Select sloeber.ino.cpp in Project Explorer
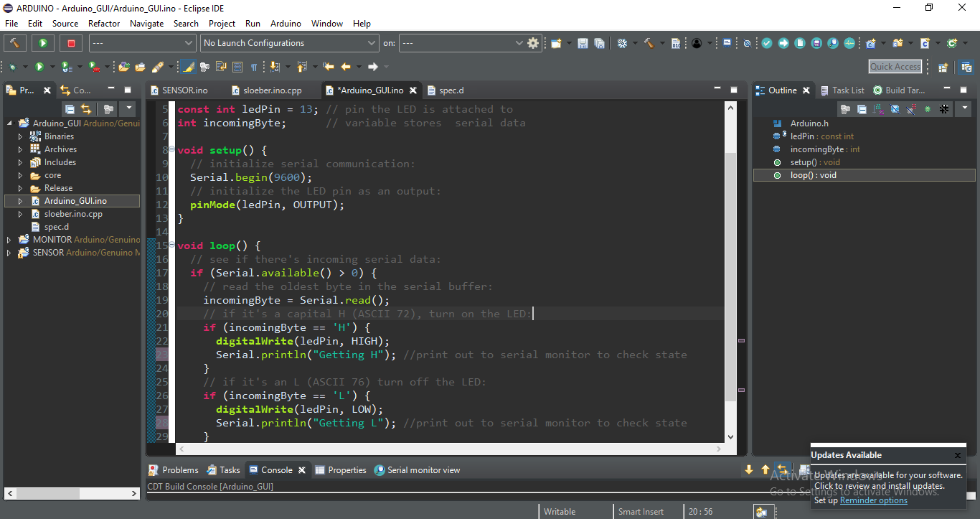980x519 pixels. [x=73, y=214]
